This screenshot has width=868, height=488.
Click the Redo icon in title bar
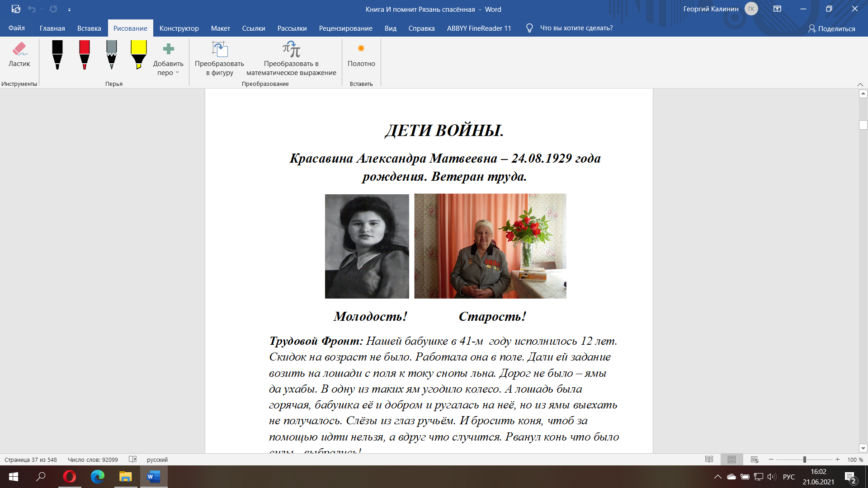[x=53, y=9]
